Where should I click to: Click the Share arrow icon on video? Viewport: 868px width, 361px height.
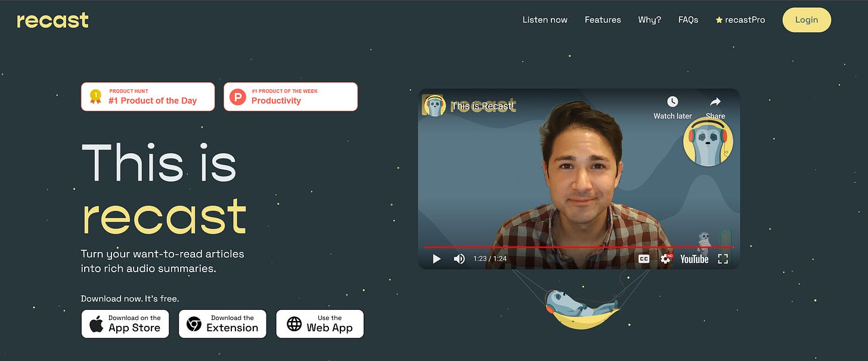[x=715, y=101]
